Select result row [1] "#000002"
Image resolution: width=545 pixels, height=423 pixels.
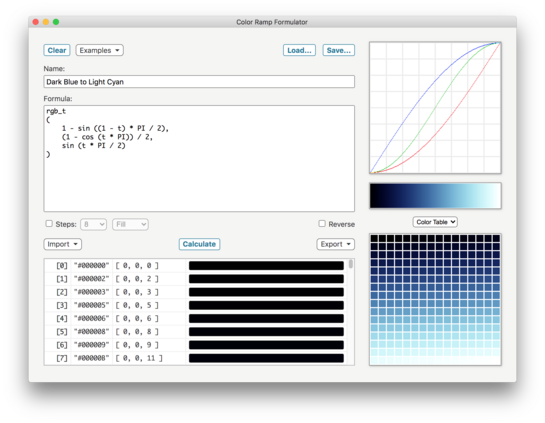(x=196, y=279)
